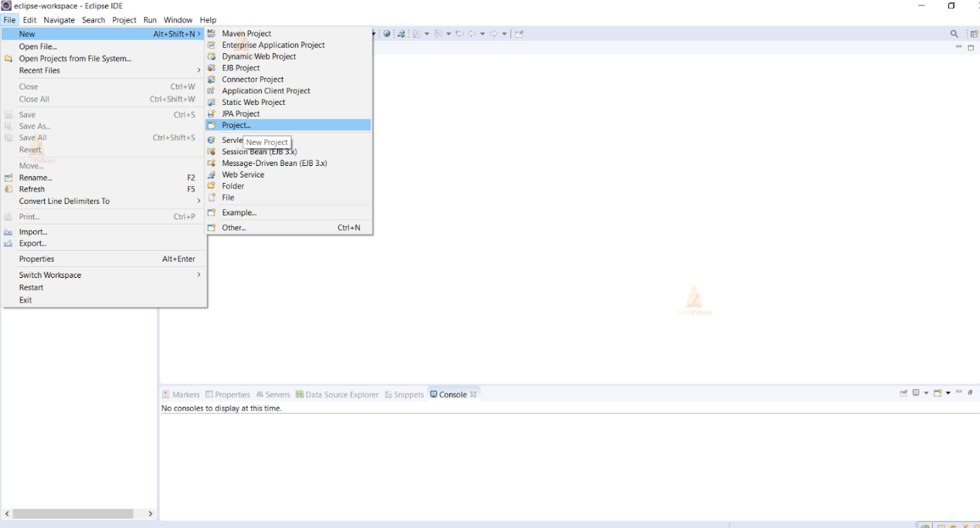Click the Pin Editor toolbar icon
This screenshot has height=528, width=980.
(519, 34)
